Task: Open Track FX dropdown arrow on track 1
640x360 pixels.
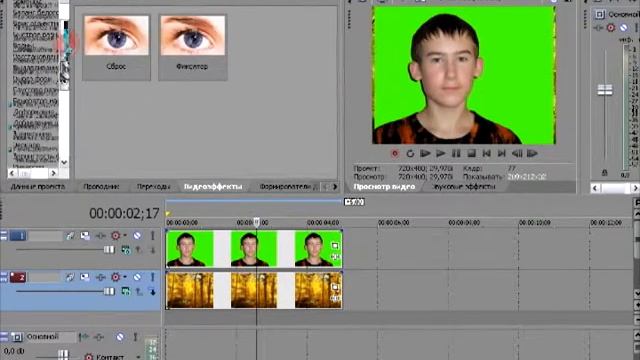Action: click(x=124, y=236)
